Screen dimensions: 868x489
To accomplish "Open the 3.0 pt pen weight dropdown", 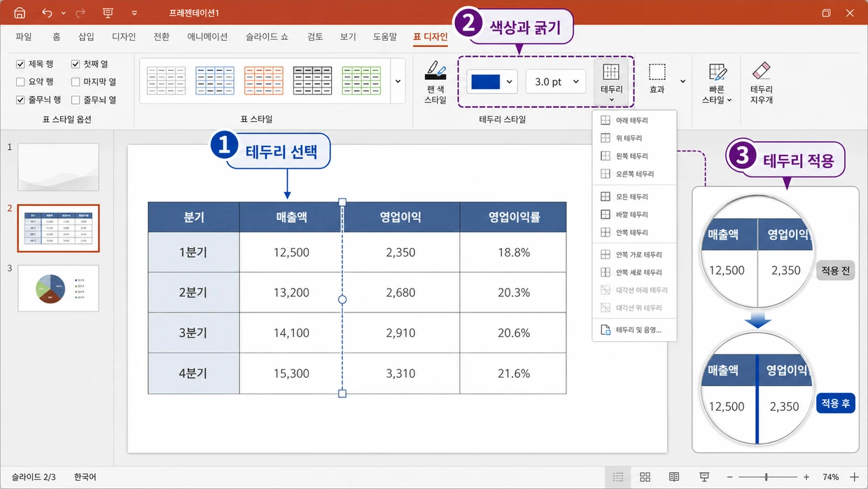I will (x=556, y=82).
